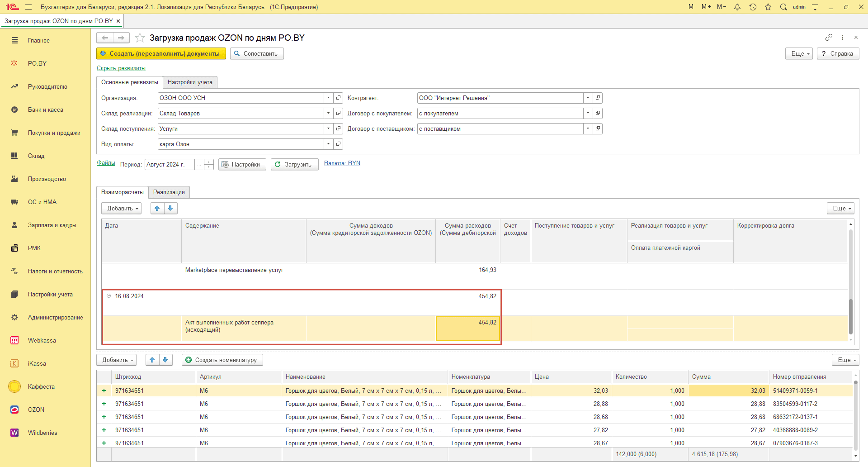Expand the Организация dropdown list
This screenshot has height=467, width=868.
pos(329,98)
